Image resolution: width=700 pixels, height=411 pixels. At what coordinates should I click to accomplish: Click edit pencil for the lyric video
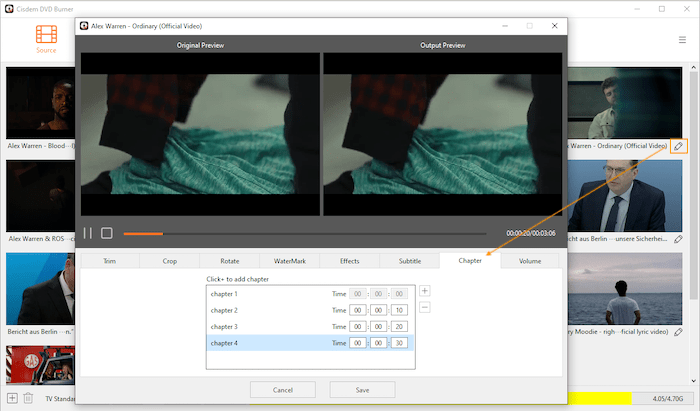[679, 332]
